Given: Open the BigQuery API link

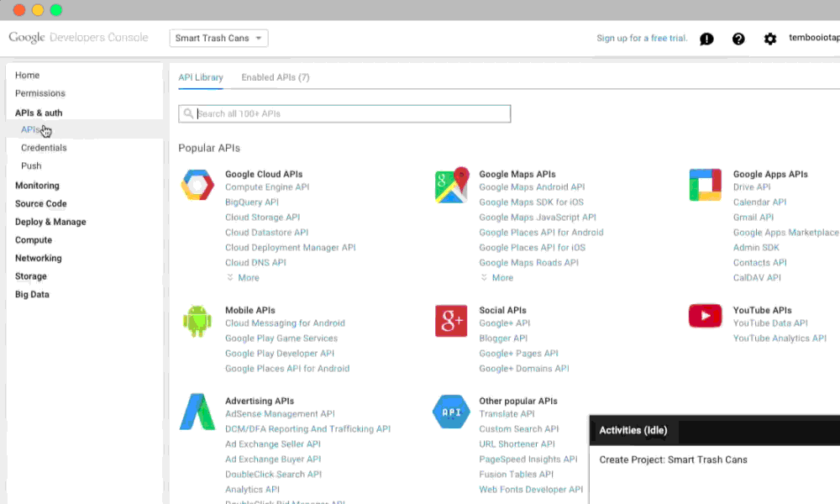Looking at the screenshot, I should point(252,202).
